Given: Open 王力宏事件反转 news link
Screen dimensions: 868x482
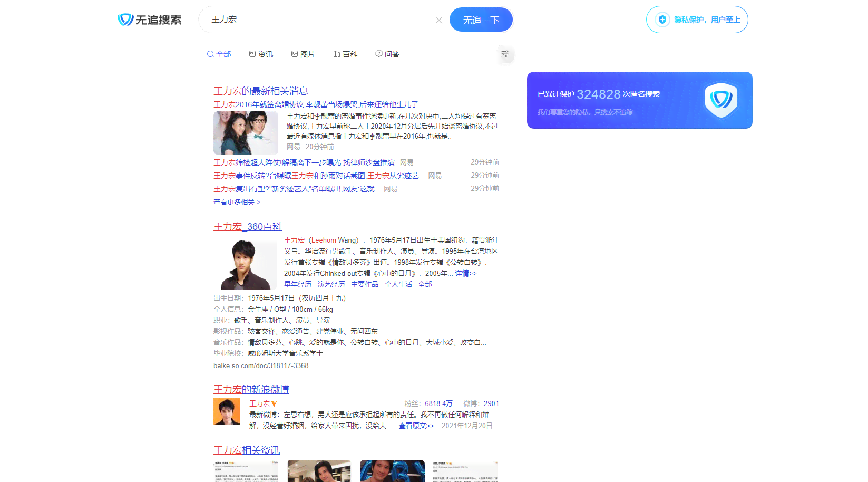Looking at the screenshot, I should coord(318,176).
